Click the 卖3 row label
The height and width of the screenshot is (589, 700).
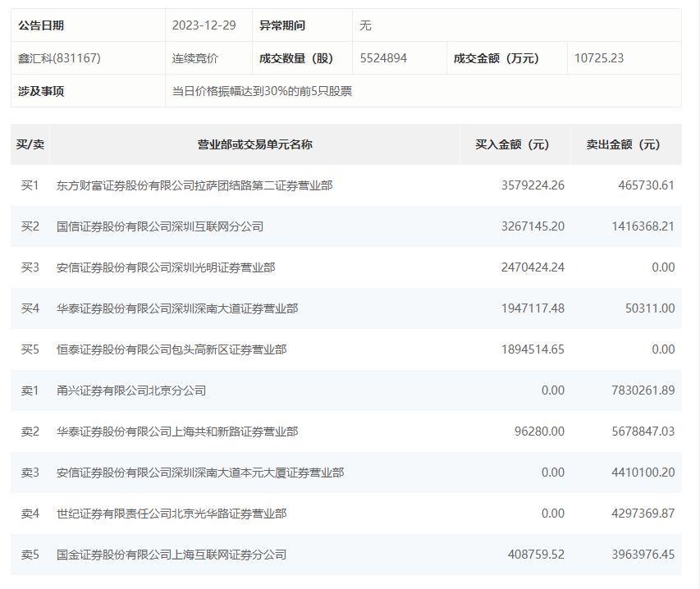[30, 473]
